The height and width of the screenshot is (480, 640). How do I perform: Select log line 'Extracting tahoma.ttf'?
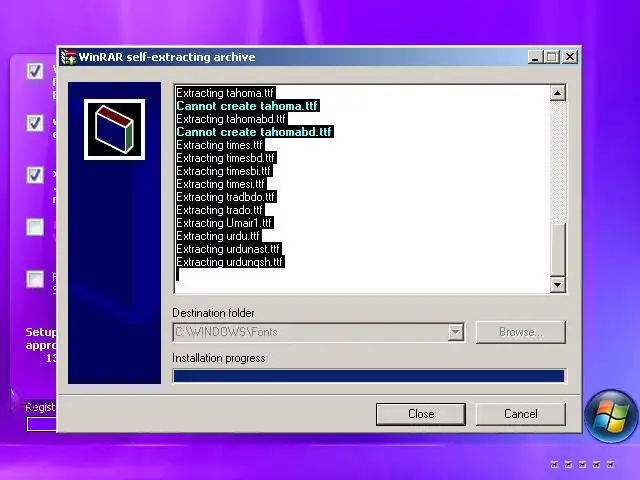[x=225, y=93]
